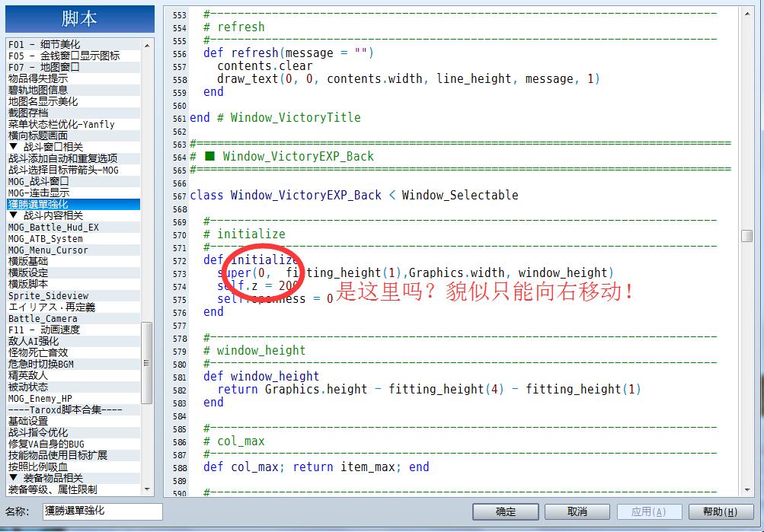Open help via the 帮助(H) button
The image size is (764, 532).
coord(720,511)
